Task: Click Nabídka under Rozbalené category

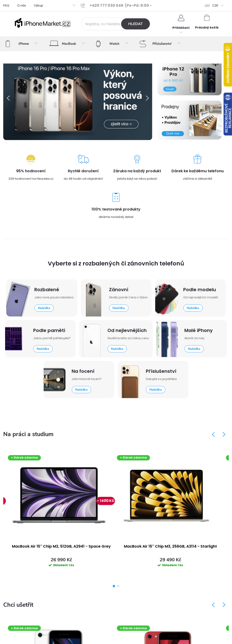Action: (44, 308)
